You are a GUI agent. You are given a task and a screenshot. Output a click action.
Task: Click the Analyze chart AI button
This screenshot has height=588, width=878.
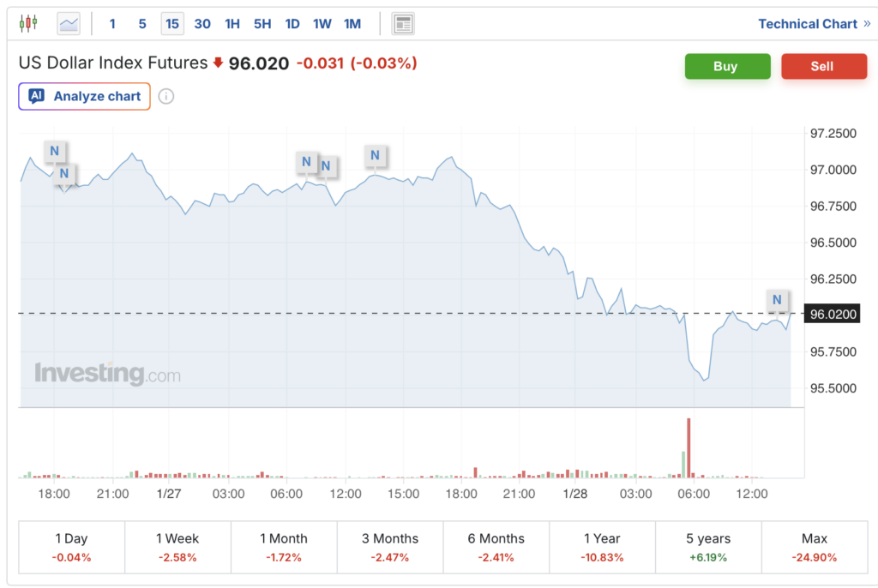tap(84, 96)
